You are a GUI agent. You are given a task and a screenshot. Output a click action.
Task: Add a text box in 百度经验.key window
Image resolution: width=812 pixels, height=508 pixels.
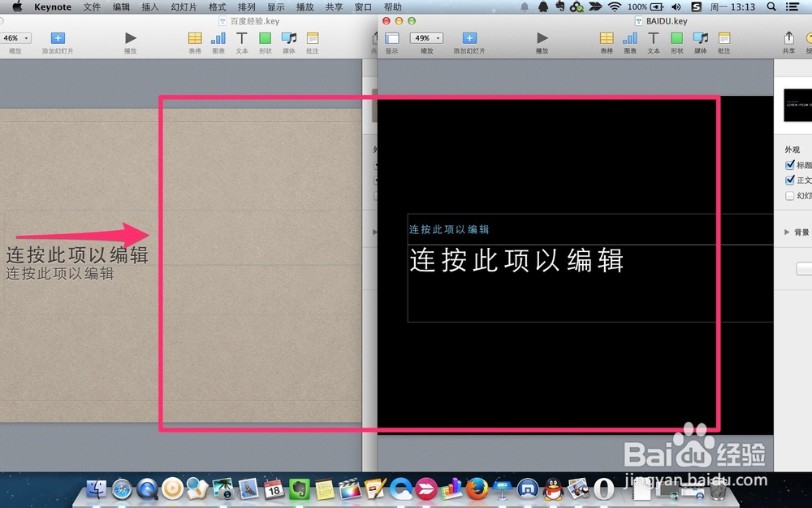point(241,38)
